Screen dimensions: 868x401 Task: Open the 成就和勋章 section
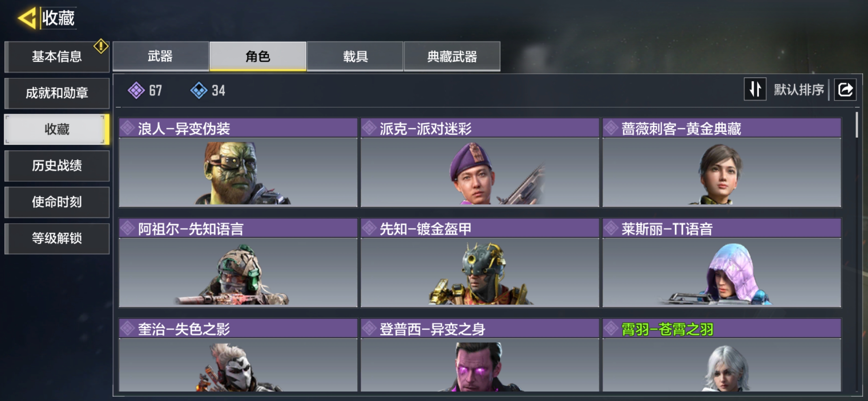pyautogui.click(x=57, y=93)
